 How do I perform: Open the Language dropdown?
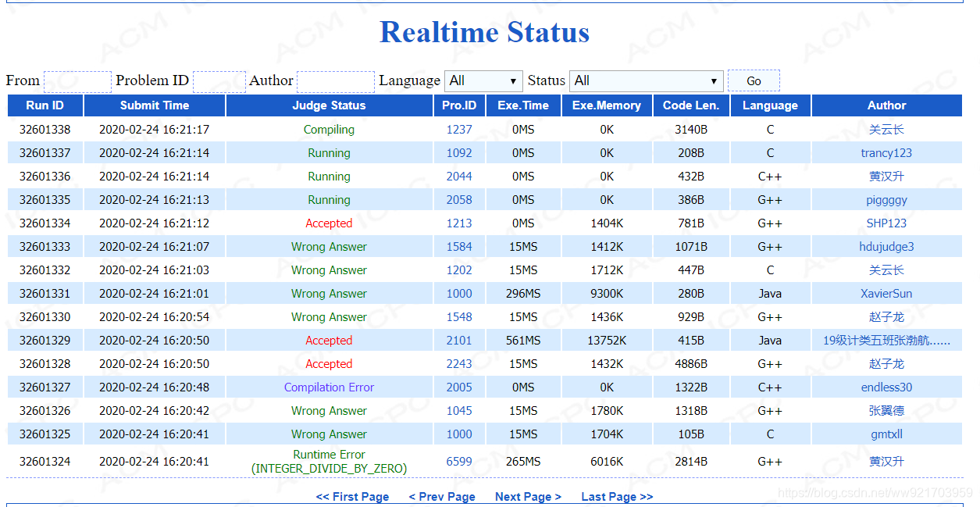click(483, 80)
